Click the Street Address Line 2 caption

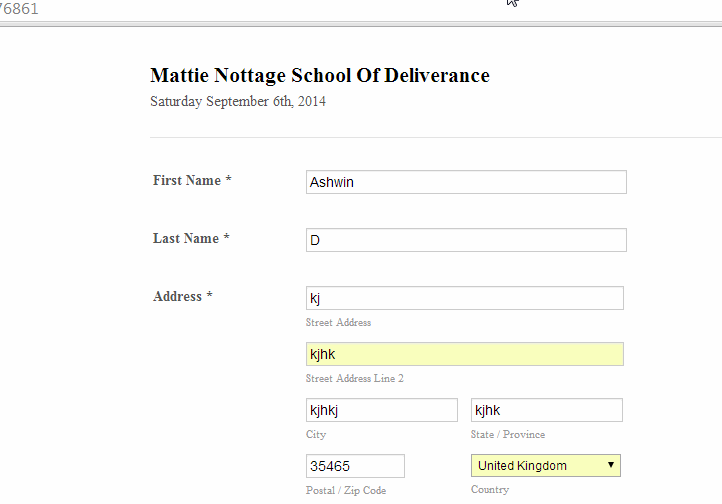click(x=354, y=379)
